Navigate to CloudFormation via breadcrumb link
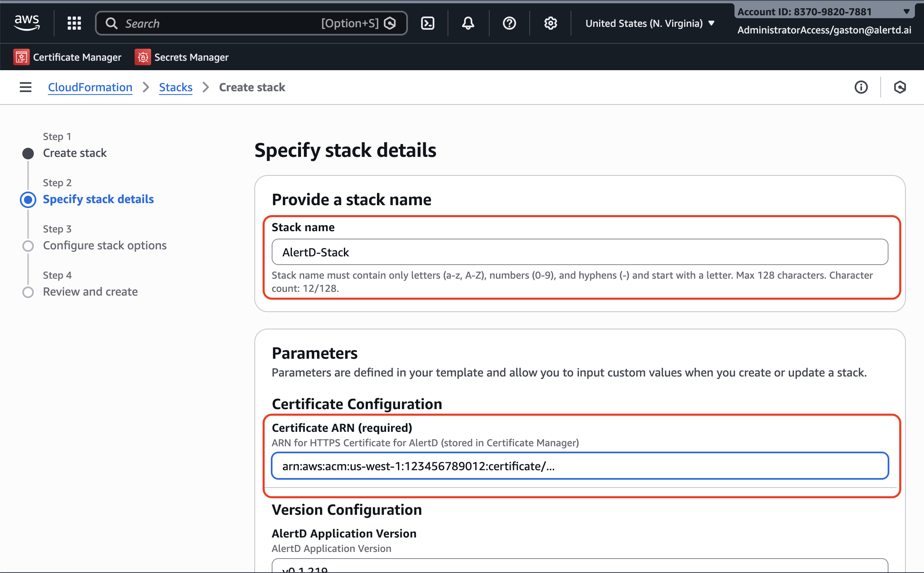This screenshot has width=924, height=573. pyautogui.click(x=90, y=87)
